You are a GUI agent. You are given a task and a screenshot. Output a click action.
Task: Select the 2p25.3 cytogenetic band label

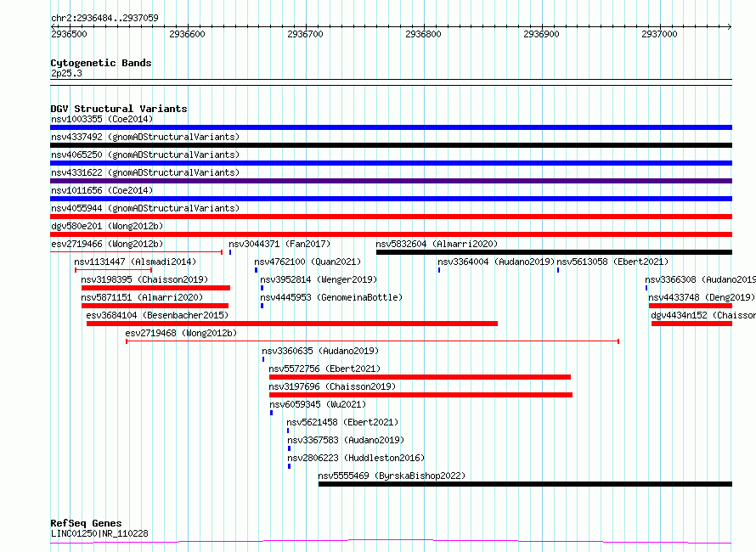[66, 73]
